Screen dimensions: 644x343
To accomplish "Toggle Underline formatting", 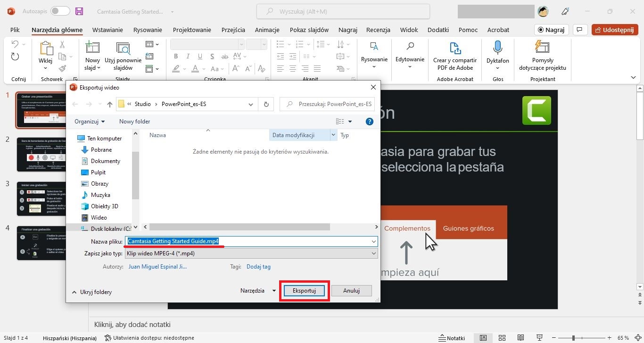I will (x=200, y=57).
